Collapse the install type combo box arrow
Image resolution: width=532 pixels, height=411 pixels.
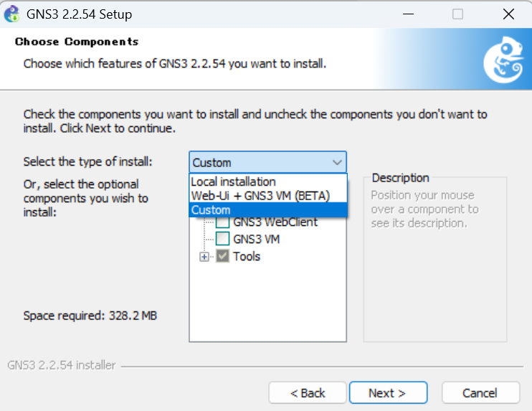[337, 163]
